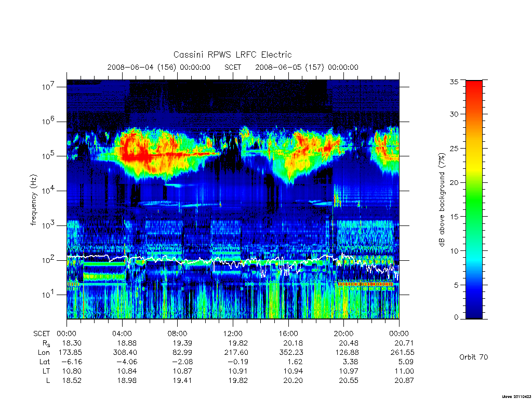
Task: Click the 10^5 frequency tick label
Action: coord(49,156)
